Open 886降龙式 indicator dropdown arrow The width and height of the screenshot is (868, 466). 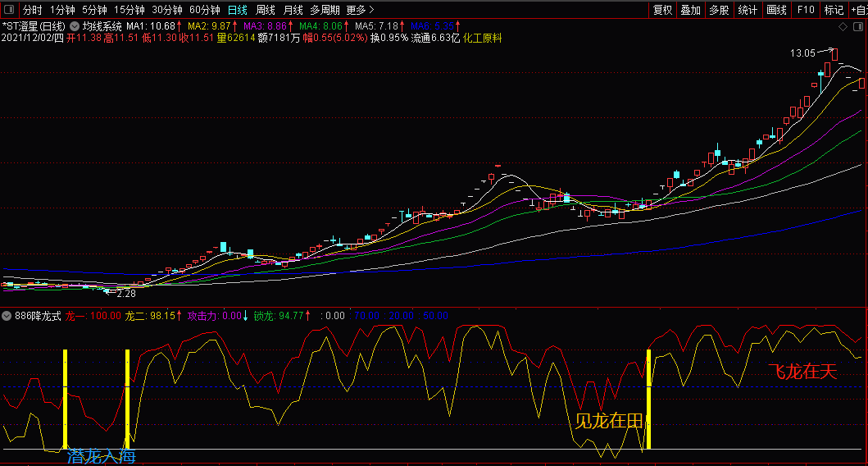(7, 316)
